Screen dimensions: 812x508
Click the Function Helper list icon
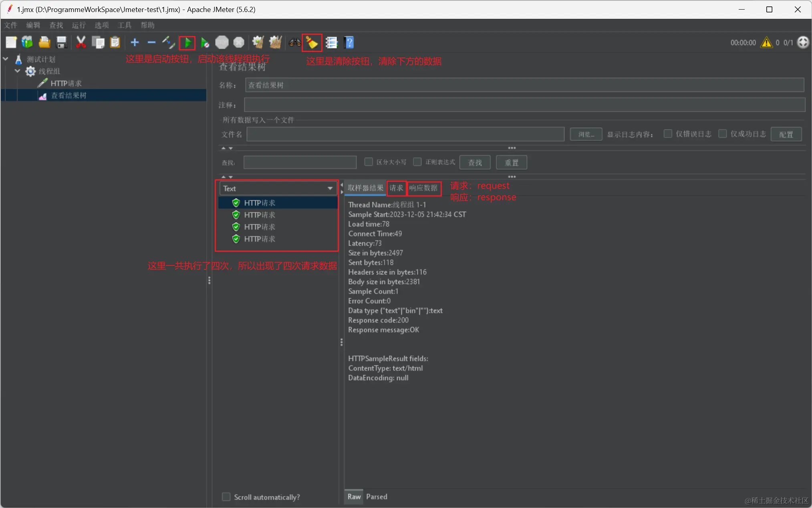click(x=331, y=42)
